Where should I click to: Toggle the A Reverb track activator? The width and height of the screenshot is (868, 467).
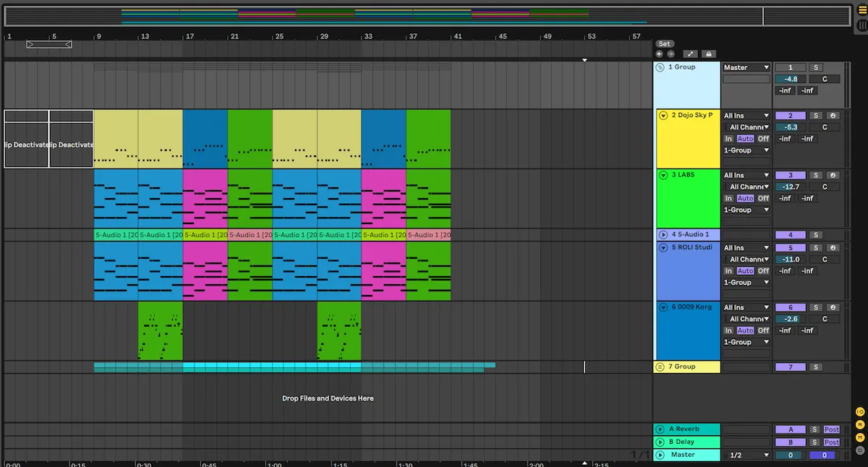[x=790, y=429]
